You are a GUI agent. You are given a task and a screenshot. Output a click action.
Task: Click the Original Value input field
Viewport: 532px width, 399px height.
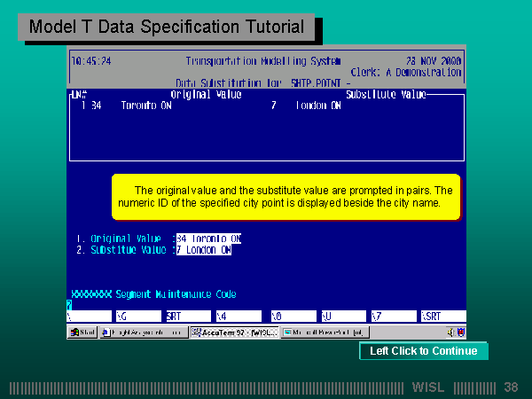pyautogui.click(x=208, y=239)
